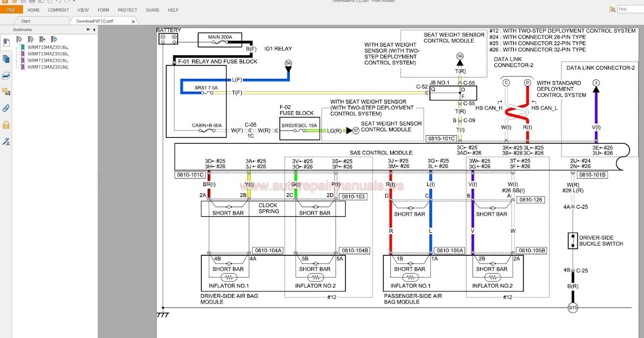Image resolution: width=644 pixels, height=338 pixels.
Task: Click the DRIVER-SIDE BUCKLE SWITCH label
Action: pyautogui.click(x=601, y=241)
